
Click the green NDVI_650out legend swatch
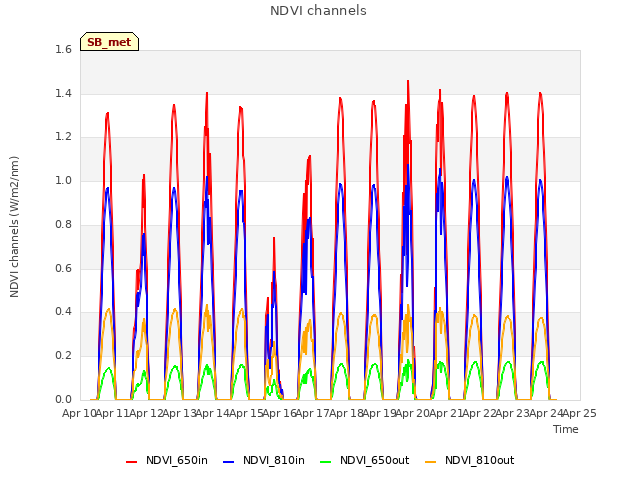coord(326,462)
